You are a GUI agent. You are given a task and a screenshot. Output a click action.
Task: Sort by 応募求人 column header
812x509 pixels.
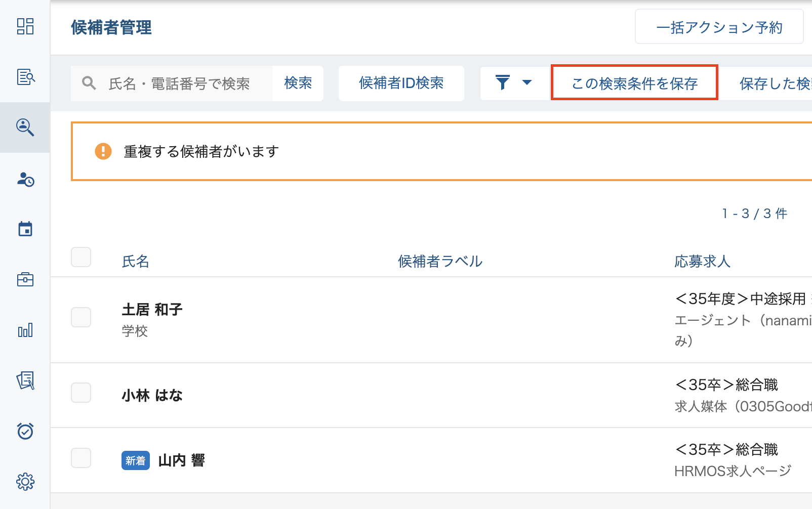[x=702, y=262]
